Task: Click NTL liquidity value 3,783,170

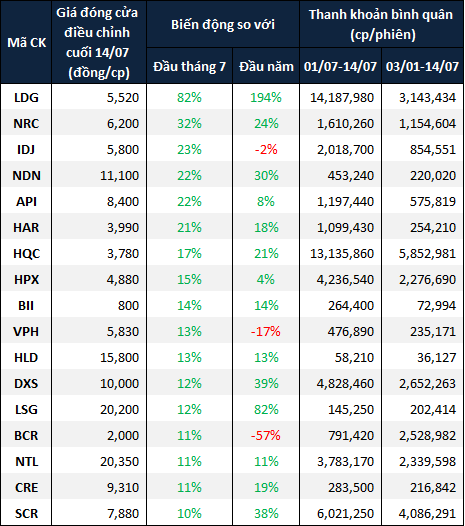Action: (x=345, y=462)
